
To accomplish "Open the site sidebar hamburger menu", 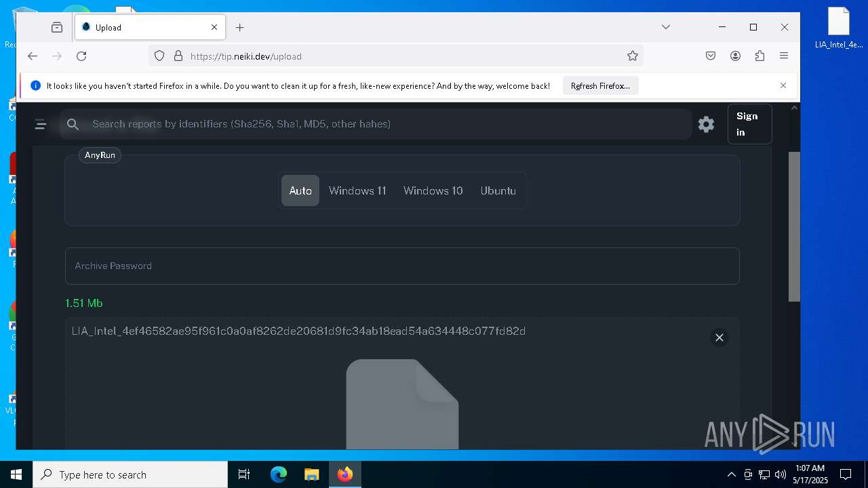I will (41, 124).
